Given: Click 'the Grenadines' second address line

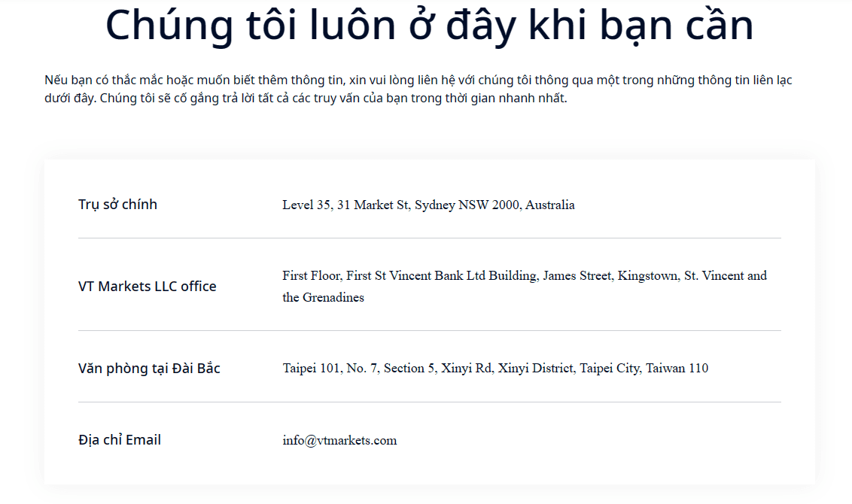Looking at the screenshot, I should point(324,298).
